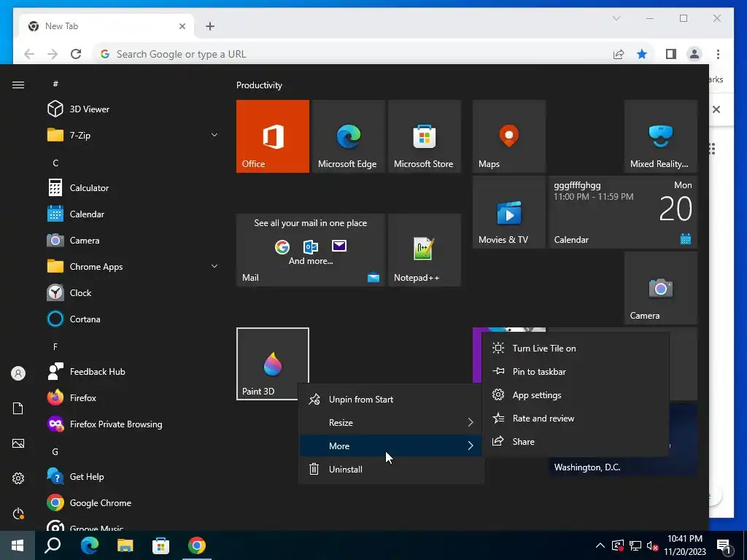747x560 pixels.
Task: Select Share in the submenu
Action: coord(576,441)
